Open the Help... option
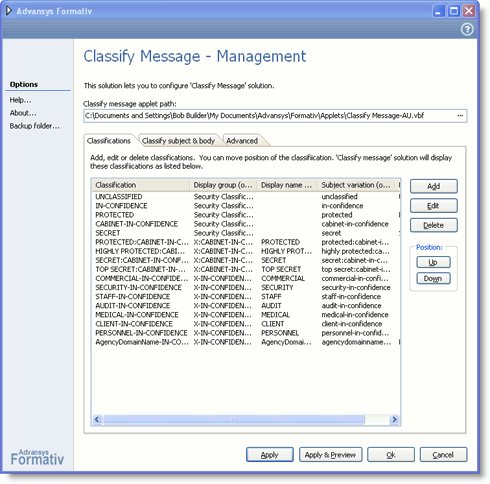490x484 pixels. coord(20,100)
